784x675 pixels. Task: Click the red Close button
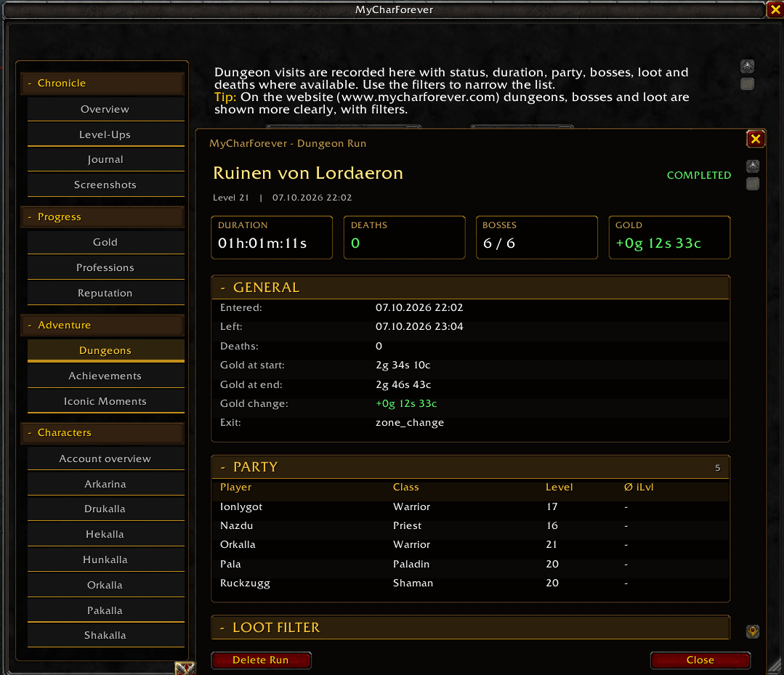coord(700,660)
